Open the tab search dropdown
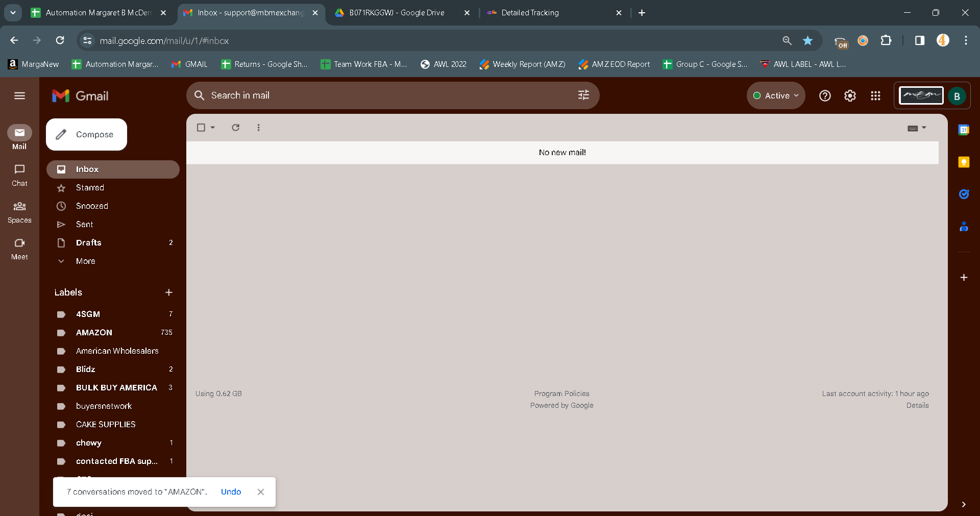This screenshot has height=516, width=980. 13,13
